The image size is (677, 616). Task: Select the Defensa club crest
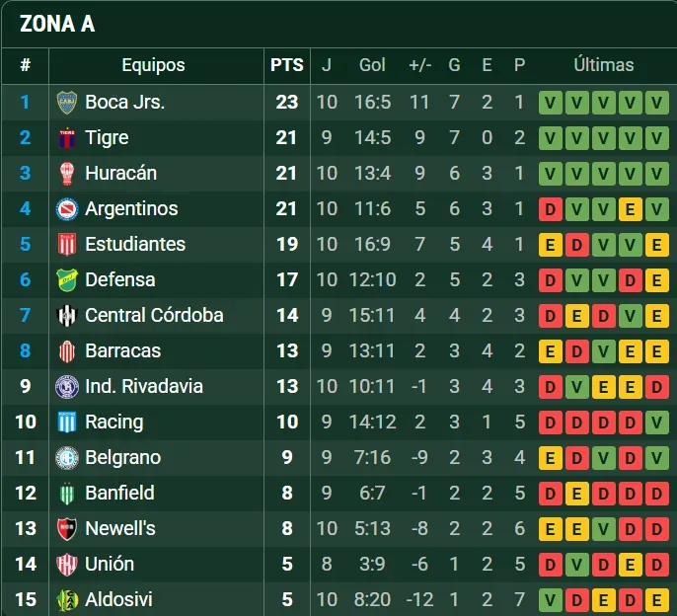pos(67,279)
